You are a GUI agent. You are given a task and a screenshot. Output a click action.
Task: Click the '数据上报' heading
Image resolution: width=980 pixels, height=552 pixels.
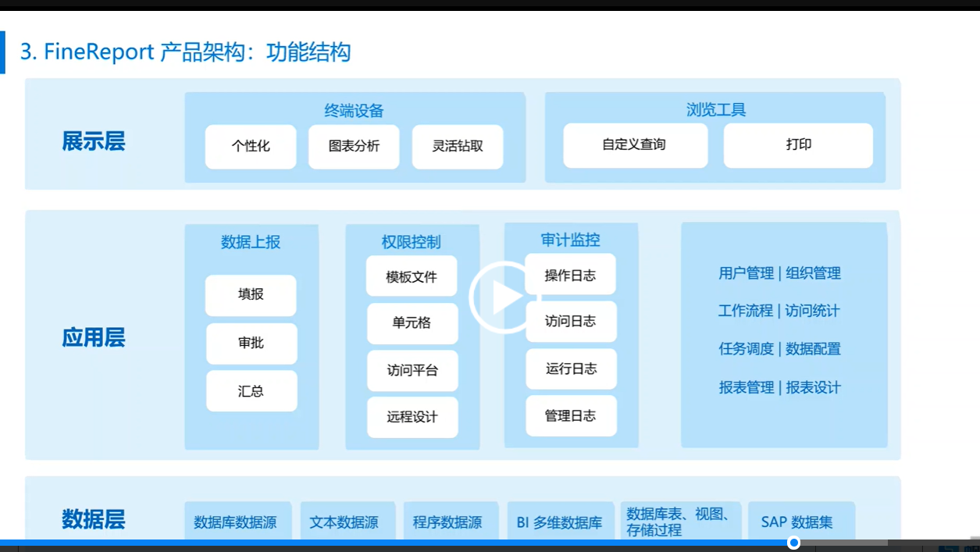click(x=251, y=242)
